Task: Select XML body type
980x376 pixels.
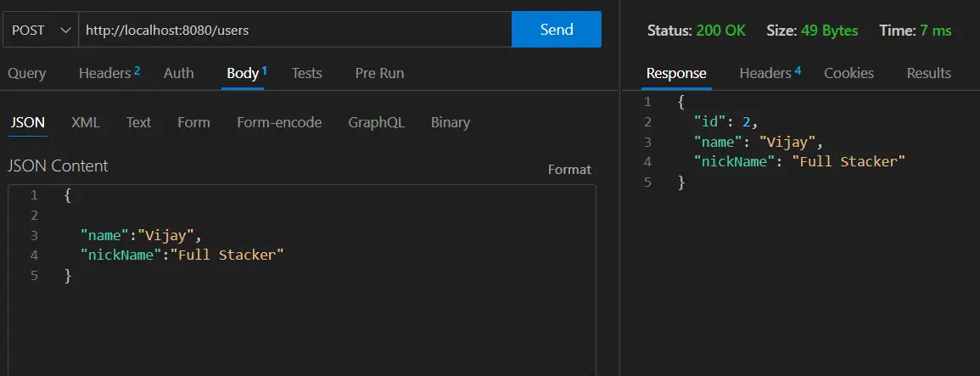Action: (x=86, y=122)
